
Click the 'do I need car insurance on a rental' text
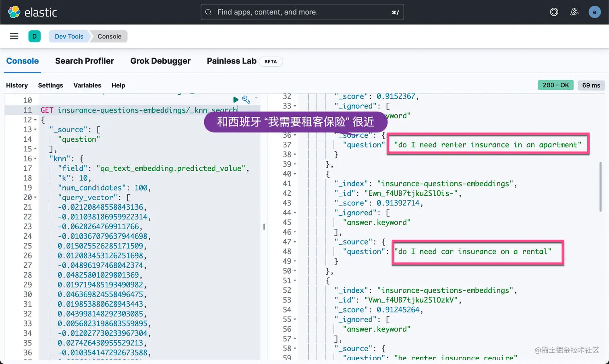click(x=473, y=251)
